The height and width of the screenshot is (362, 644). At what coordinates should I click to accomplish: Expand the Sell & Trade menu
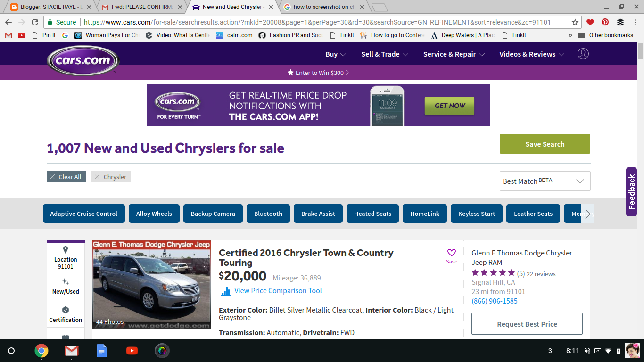(x=385, y=54)
